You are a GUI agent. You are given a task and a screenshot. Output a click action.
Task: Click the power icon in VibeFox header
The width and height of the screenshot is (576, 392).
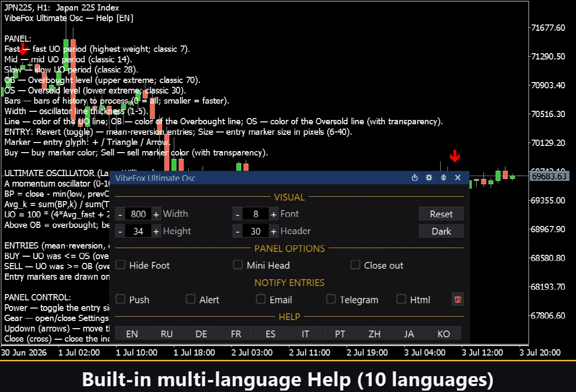click(415, 178)
